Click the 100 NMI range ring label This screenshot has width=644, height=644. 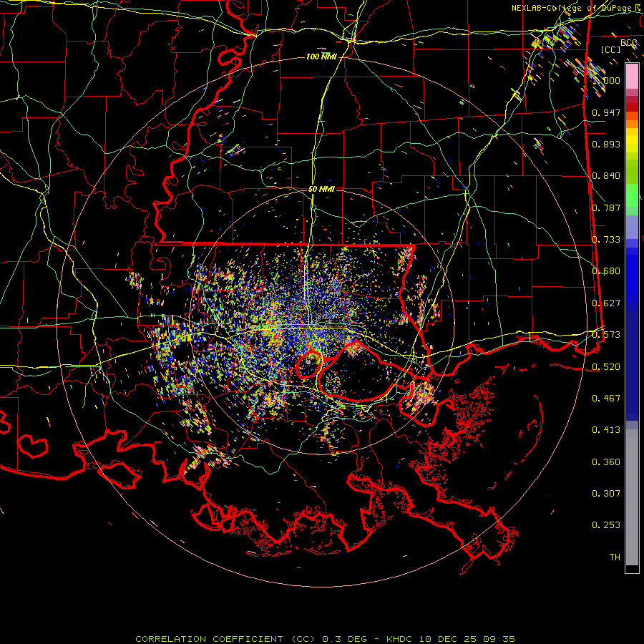[321, 57]
